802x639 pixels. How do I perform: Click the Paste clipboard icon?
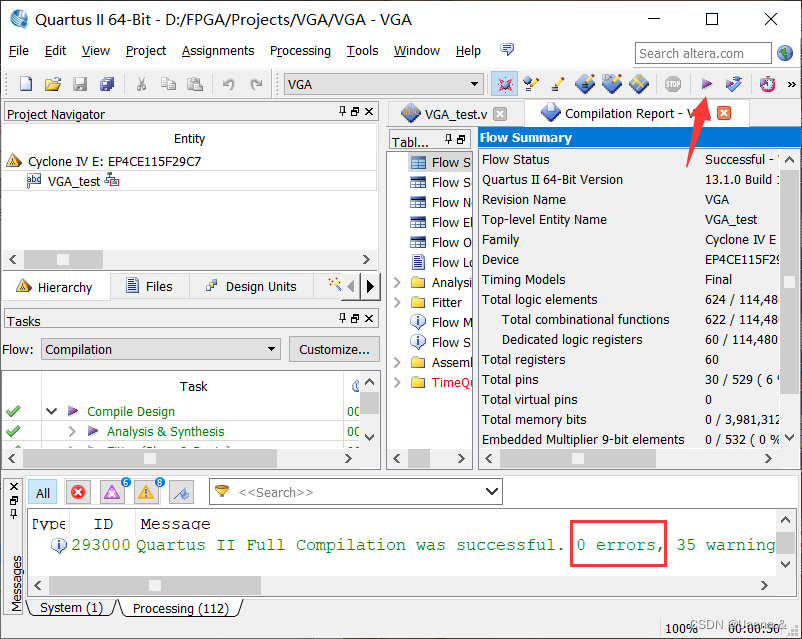point(195,84)
